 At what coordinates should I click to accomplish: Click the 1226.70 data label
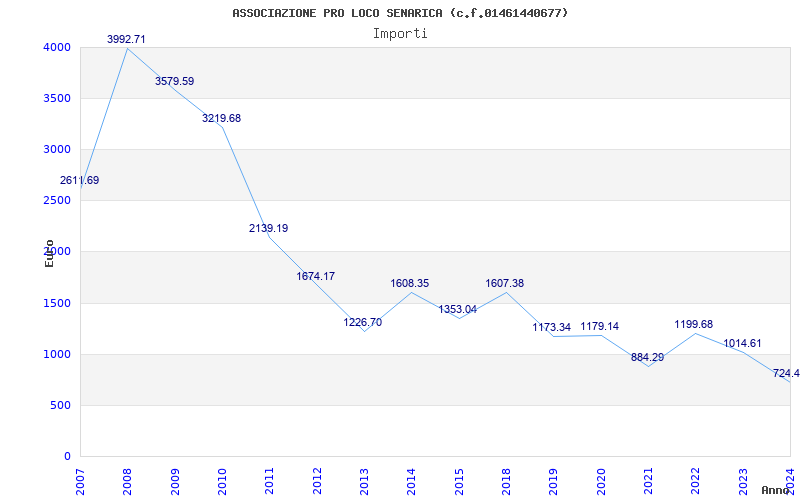tap(363, 322)
